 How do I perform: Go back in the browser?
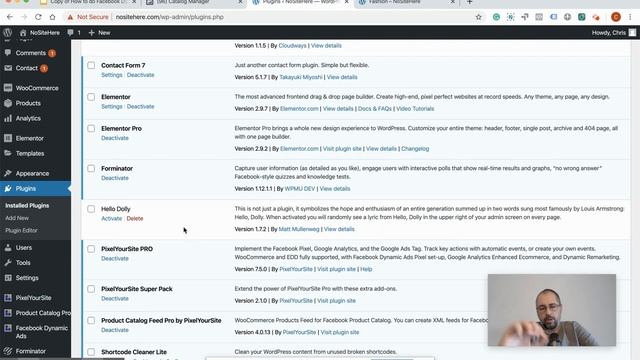tap(10, 17)
